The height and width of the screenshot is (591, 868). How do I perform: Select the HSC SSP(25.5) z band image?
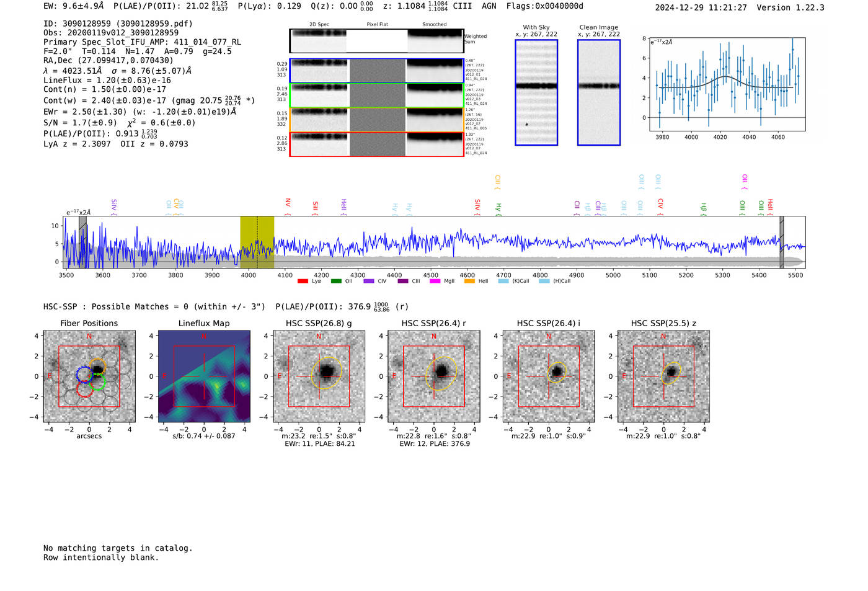click(x=663, y=376)
